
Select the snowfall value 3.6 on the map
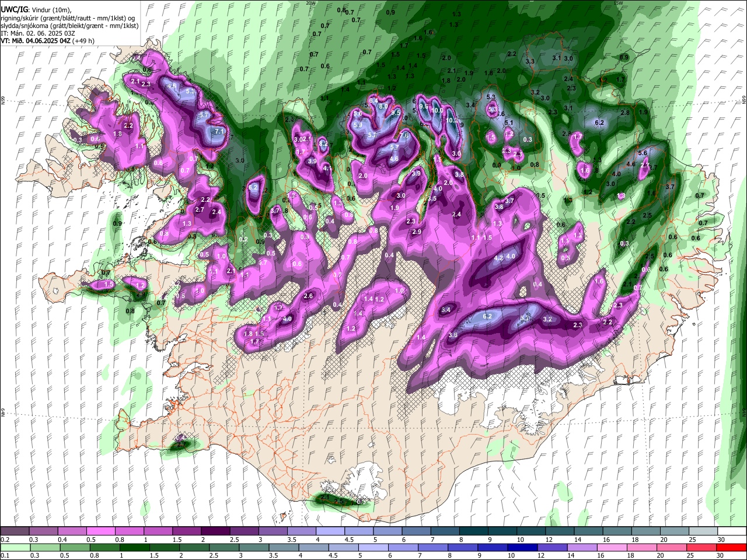tap(453, 335)
